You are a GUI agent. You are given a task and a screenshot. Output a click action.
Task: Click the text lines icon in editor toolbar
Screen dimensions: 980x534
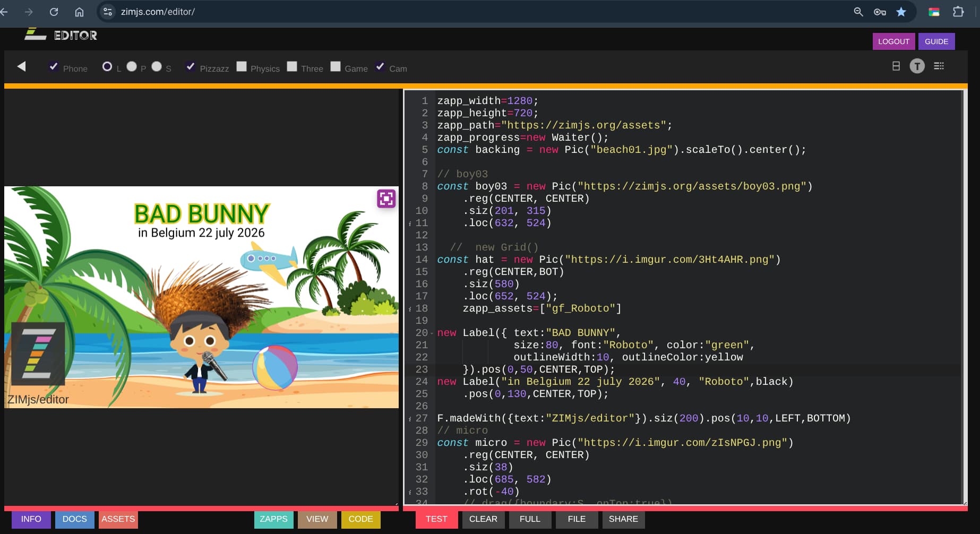coord(939,66)
